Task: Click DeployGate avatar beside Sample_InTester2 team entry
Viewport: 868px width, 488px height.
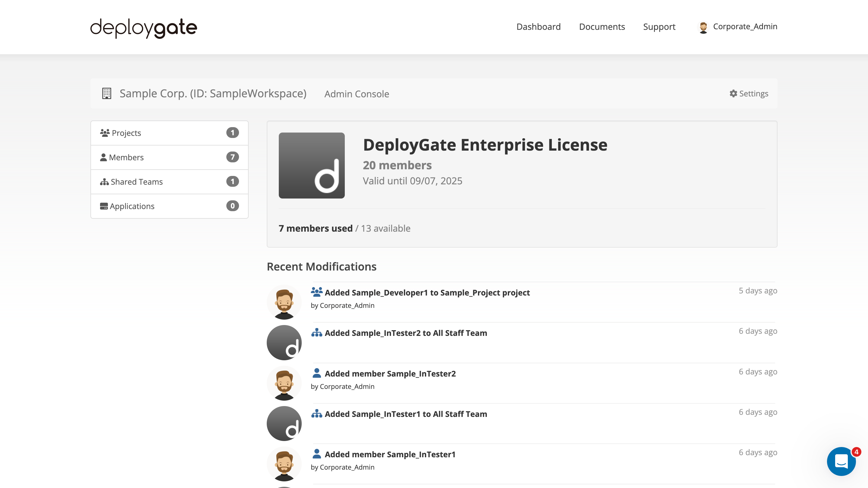Action: (x=284, y=343)
